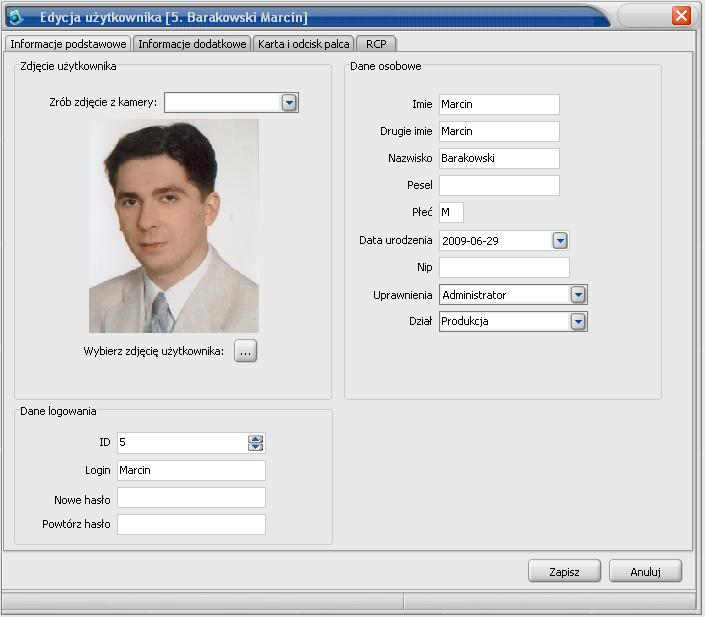Expand the Dział dropdown arrow

pos(578,322)
